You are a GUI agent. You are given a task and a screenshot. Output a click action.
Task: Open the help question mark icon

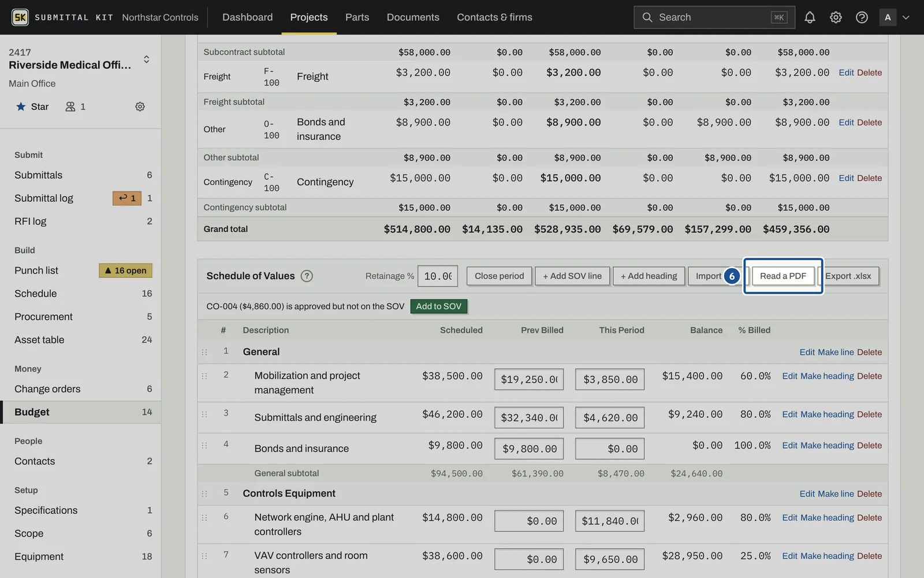(x=862, y=17)
